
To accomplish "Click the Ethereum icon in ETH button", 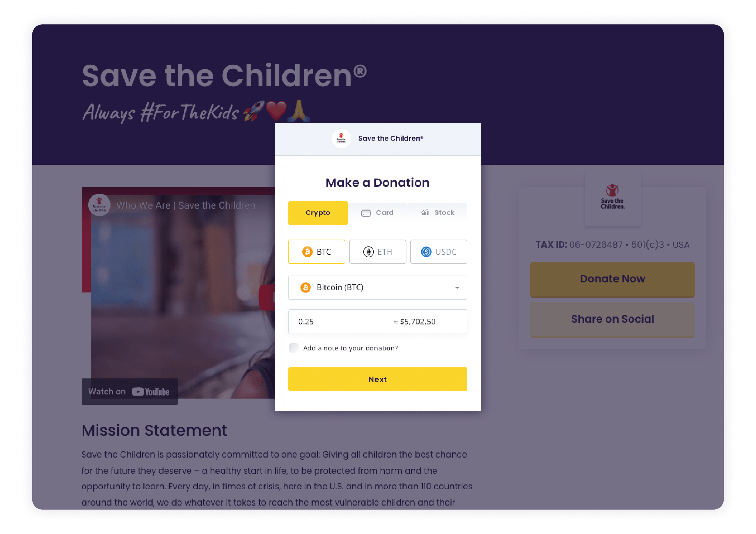I will [368, 252].
